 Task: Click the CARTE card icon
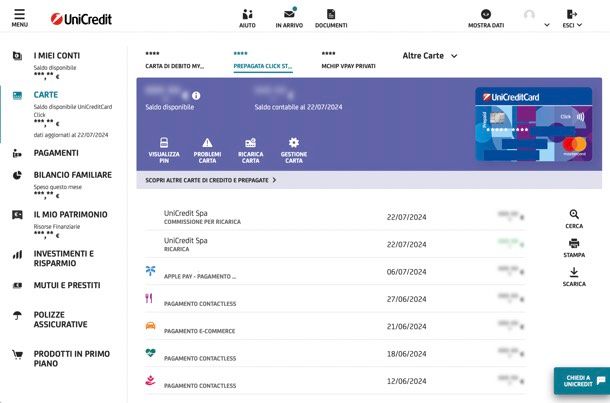pyautogui.click(x=18, y=95)
